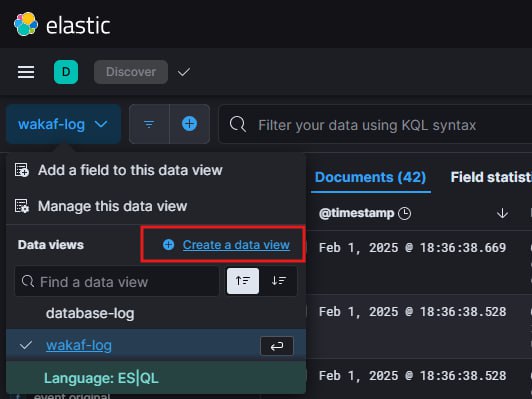
Task: Click the enter key icon on wakaf-log row
Action: click(x=277, y=346)
